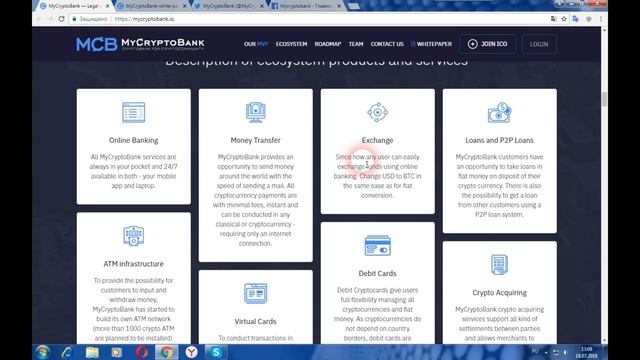This screenshot has height=360, width=640.
Task: Click the MCB MyCryptoBank logo
Action: (x=140, y=44)
